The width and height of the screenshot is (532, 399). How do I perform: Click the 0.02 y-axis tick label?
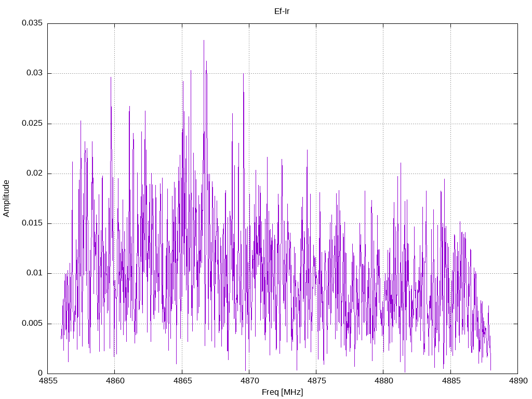point(35,173)
